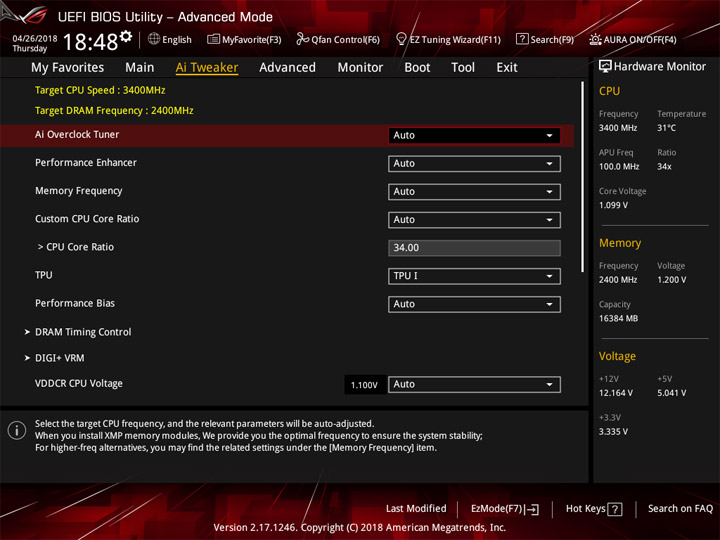Open Search on FAQ link

tap(681, 508)
